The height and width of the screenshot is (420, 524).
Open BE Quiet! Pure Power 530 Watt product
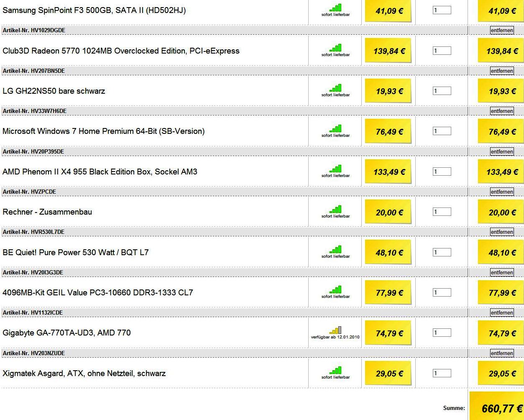pos(75,253)
